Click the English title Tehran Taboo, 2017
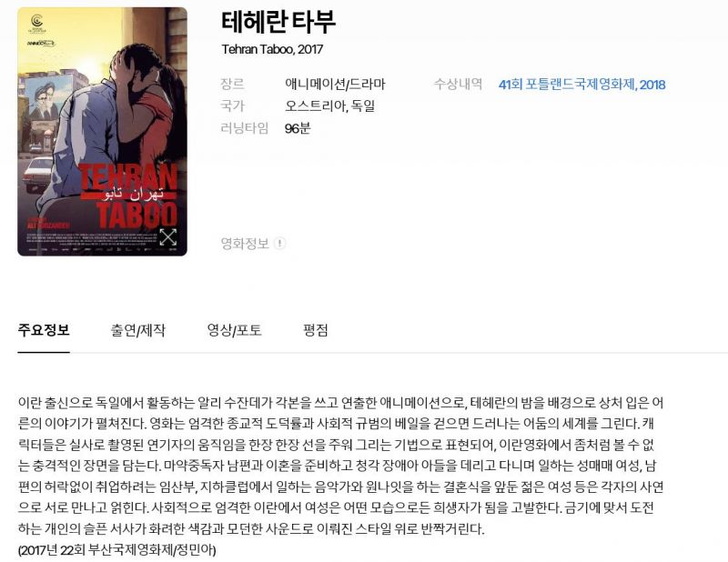This screenshot has width=728, height=562. point(272,49)
